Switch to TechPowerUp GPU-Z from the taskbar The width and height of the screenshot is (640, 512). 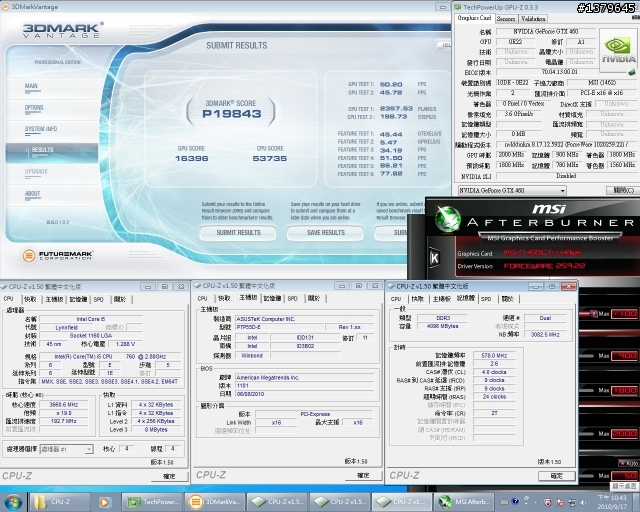[x=153, y=502]
